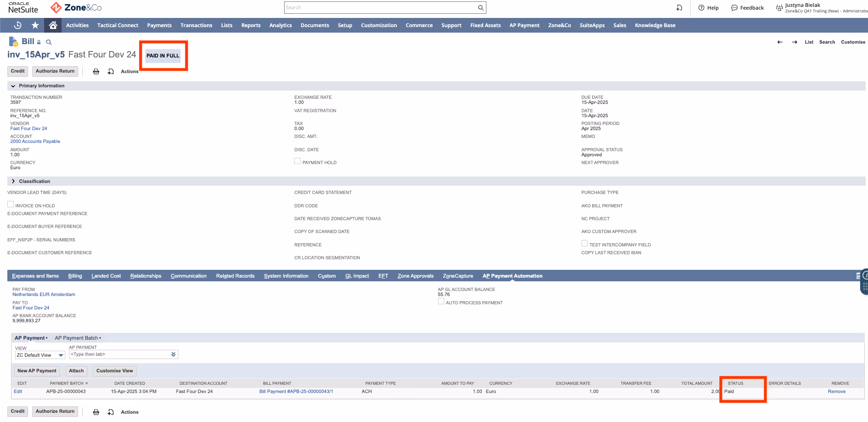This screenshot has width=868, height=422.
Task: Click the email icon next to the printer
Action: (x=111, y=71)
